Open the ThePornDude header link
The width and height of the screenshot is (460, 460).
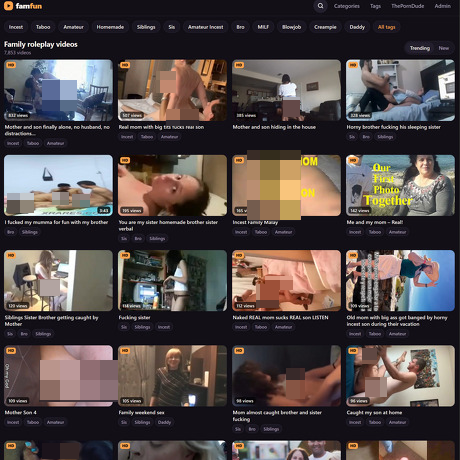(x=407, y=6)
